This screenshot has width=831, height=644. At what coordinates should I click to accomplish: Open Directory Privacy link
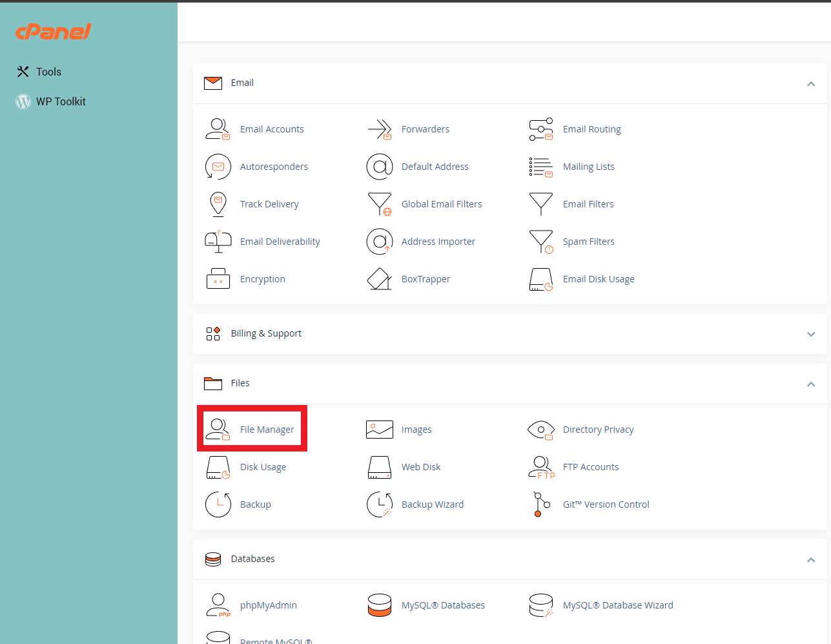coord(599,430)
